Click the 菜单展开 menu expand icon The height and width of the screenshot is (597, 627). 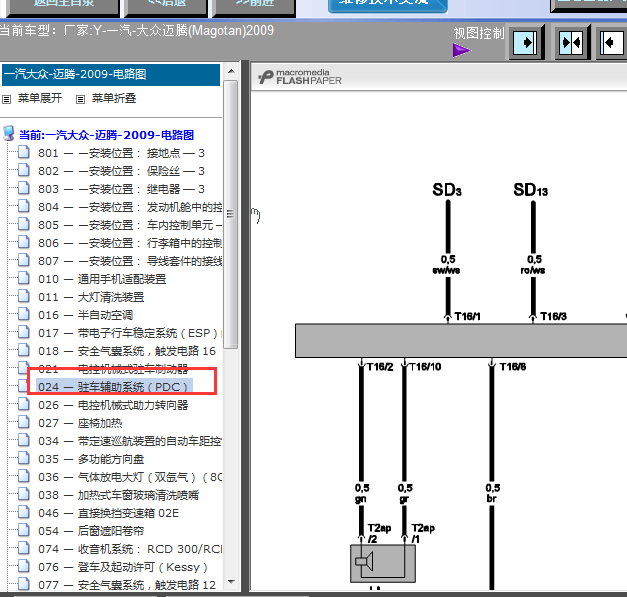6,99
